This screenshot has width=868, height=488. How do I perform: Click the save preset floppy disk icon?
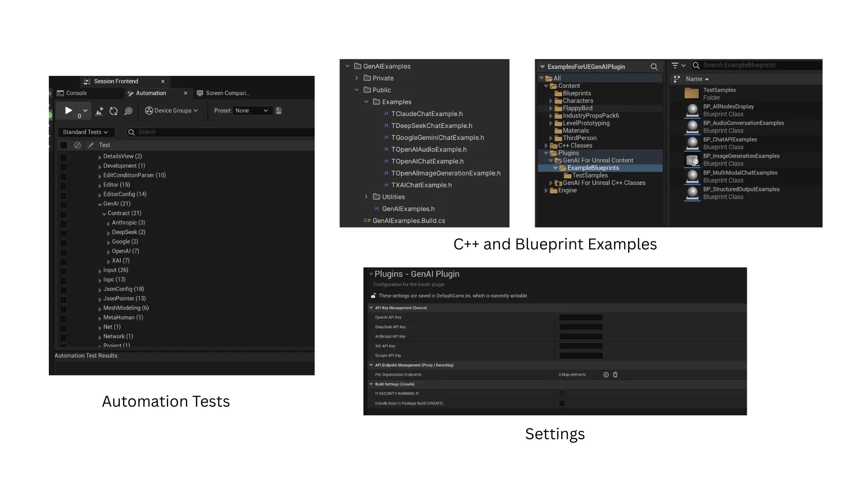click(x=279, y=111)
